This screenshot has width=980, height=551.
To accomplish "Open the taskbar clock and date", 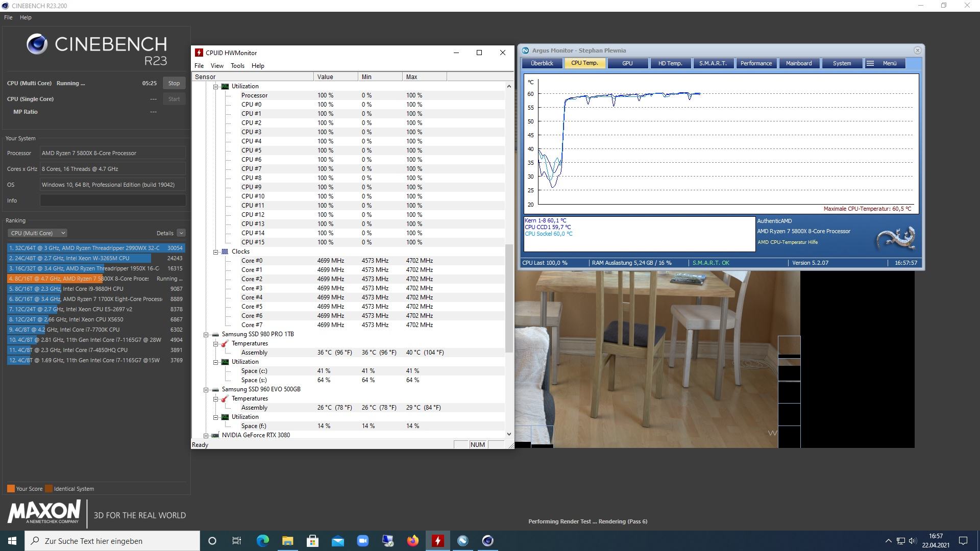I will point(936,541).
